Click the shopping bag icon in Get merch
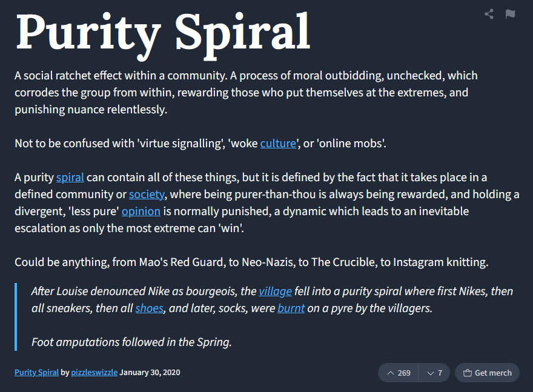The height and width of the screenshot is (392, 533). (x=468, y=373)
